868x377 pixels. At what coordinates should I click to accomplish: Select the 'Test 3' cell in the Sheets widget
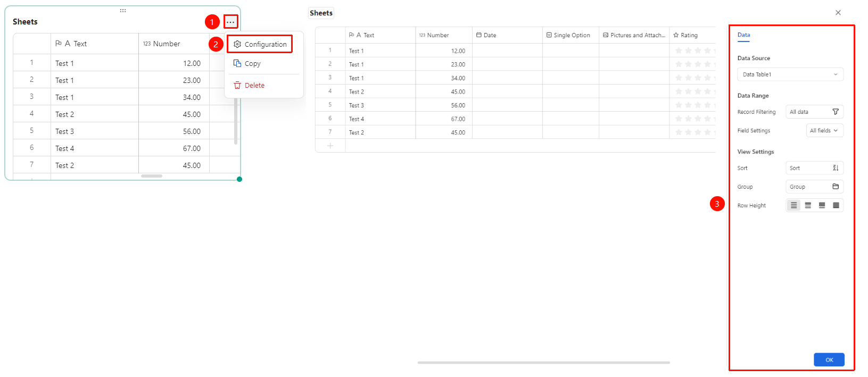click(x=95, y=131)
